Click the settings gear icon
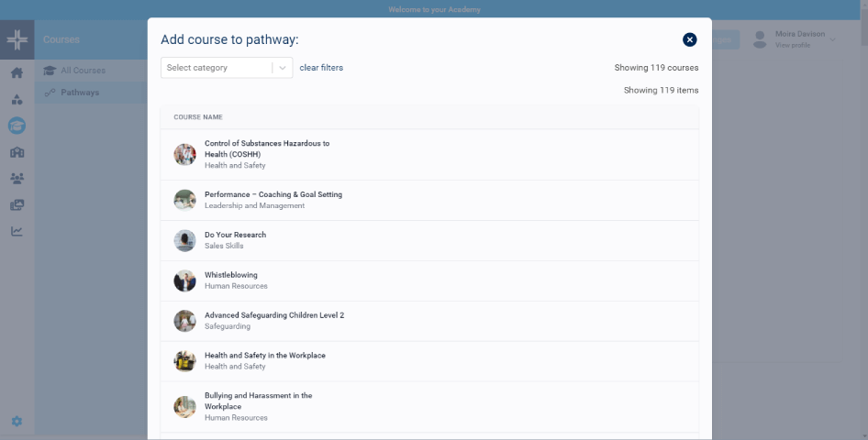868x440 pixels. [x=17, y=422]
